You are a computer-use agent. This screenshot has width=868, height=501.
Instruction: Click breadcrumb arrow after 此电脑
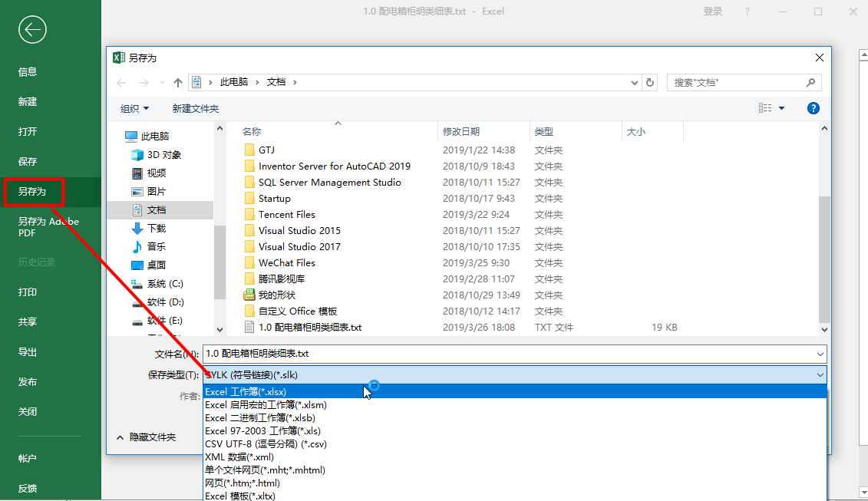click(257, 83)
